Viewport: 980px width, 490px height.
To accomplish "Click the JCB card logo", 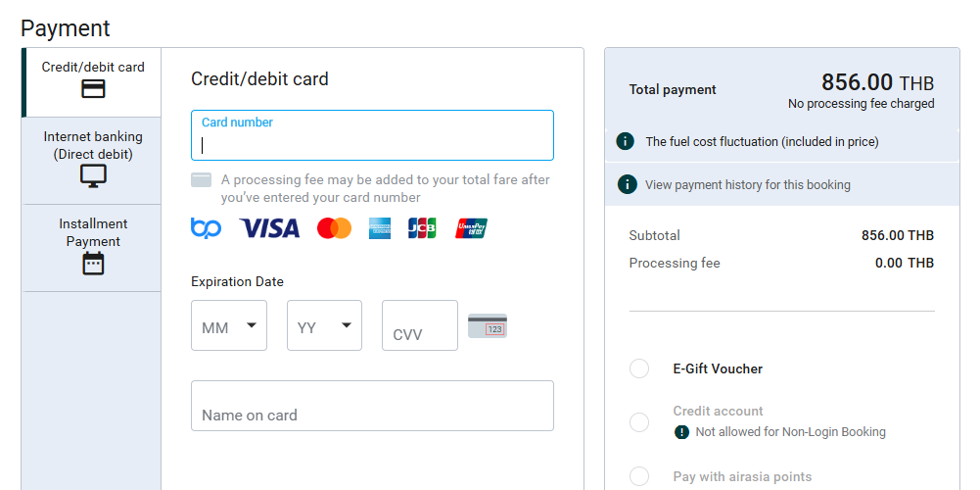I will click(422, 228).
